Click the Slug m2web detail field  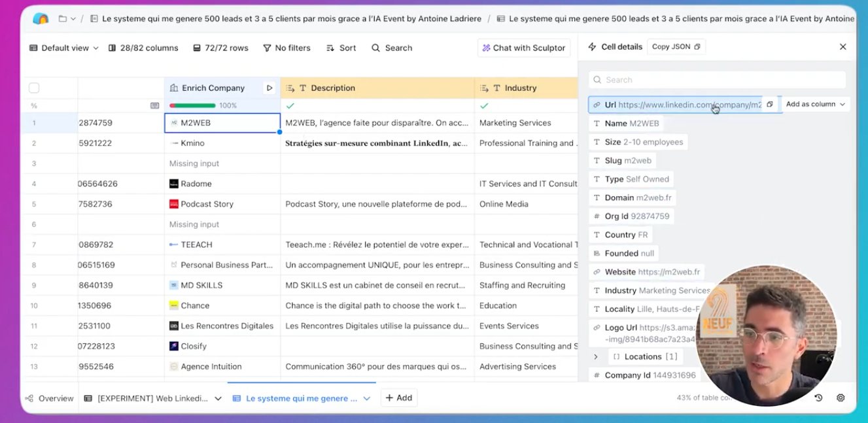622,160
